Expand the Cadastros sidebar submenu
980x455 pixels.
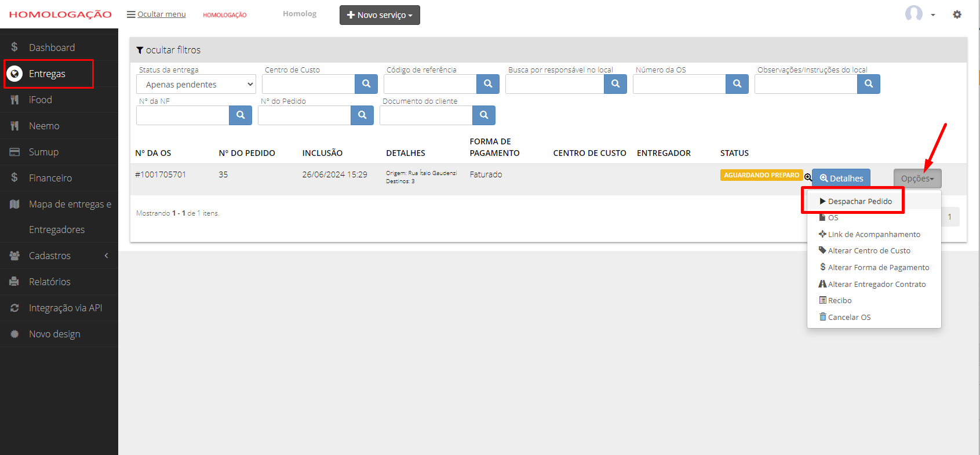coord(59,256)
